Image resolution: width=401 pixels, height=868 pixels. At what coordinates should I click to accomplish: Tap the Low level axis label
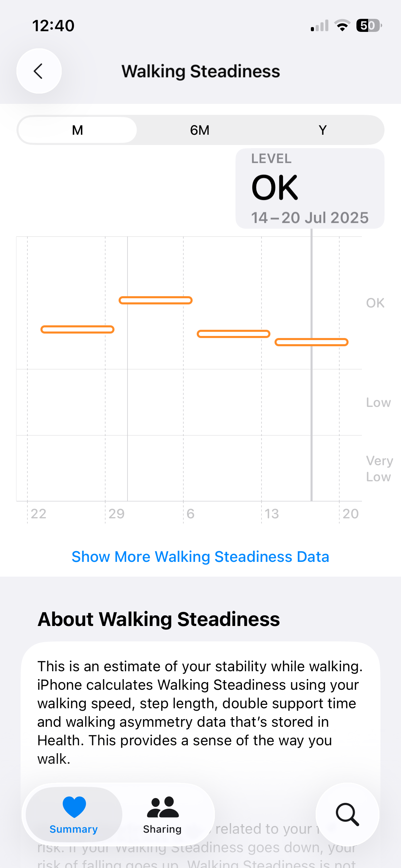pos(378,402)
